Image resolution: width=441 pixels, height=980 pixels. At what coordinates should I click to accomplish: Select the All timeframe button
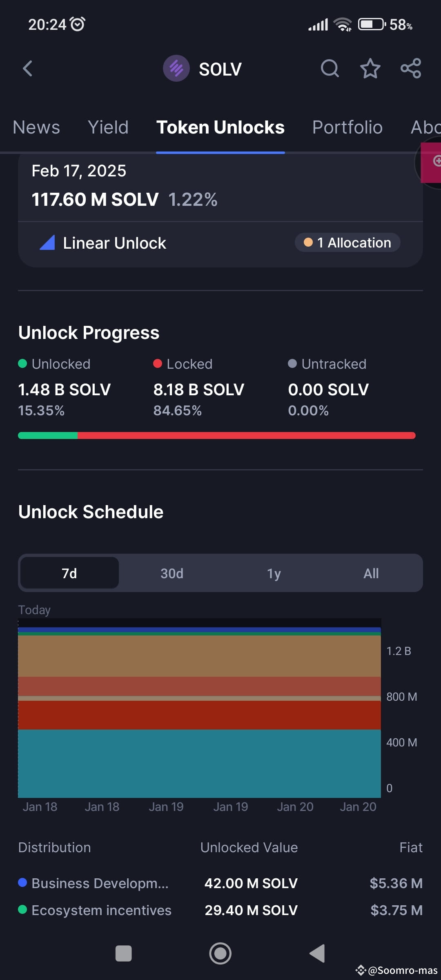pos(371,573)
